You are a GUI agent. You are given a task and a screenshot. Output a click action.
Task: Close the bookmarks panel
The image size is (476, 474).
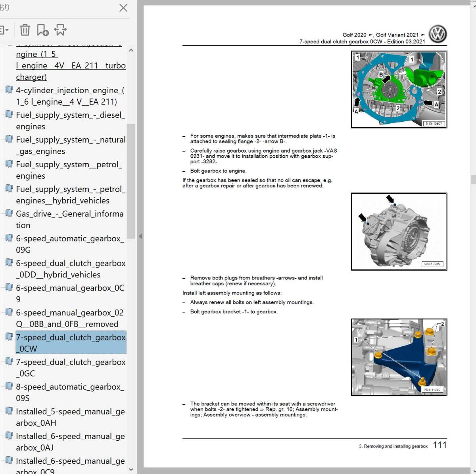(123, 8)
